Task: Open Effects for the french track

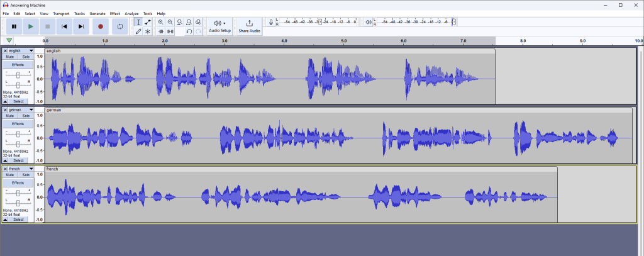Action: point(18,183)
